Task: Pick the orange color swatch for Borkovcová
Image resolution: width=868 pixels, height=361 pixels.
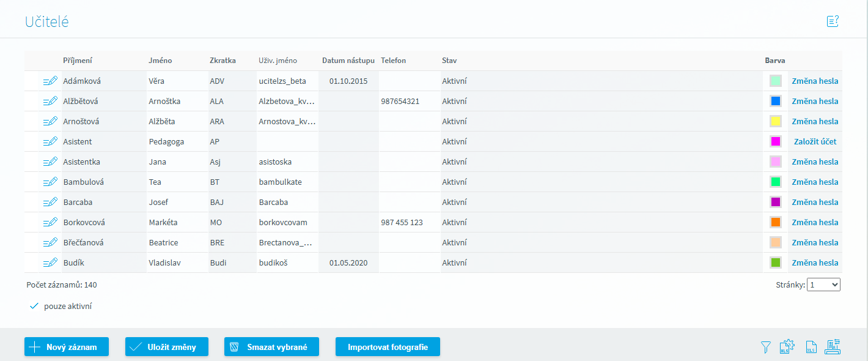Action: pyautogui.click(x=776, y=222)
